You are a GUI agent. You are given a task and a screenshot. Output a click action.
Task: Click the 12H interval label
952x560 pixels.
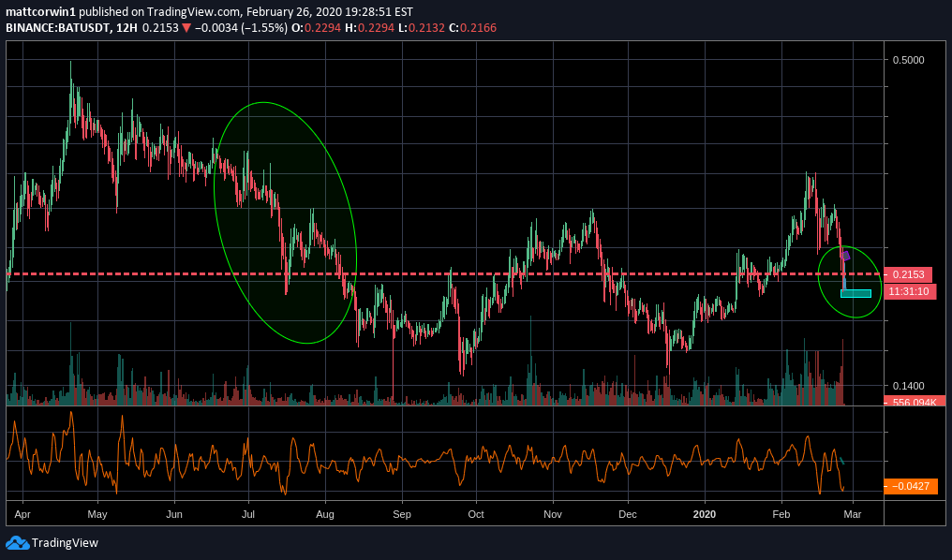click(x=126, y=28)
